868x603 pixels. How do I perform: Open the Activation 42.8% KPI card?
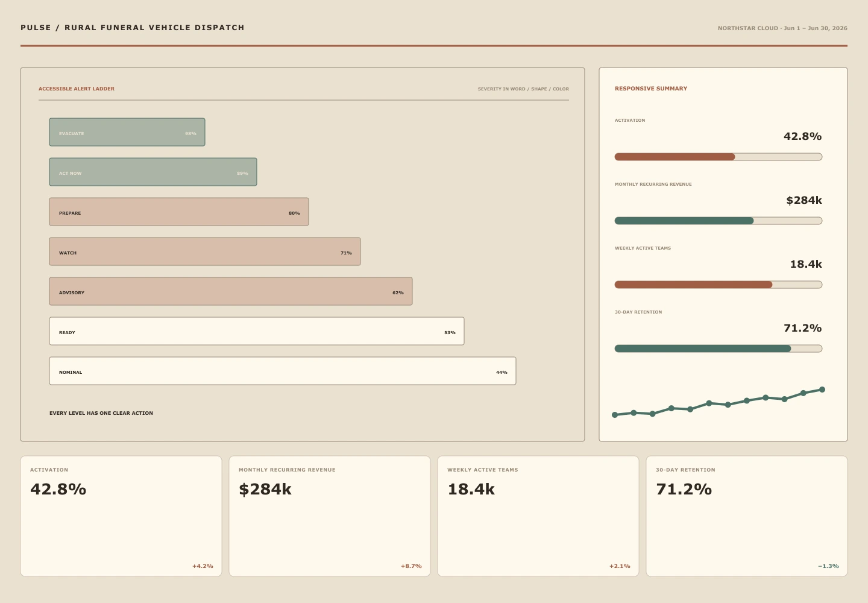(x=121, y=516)
